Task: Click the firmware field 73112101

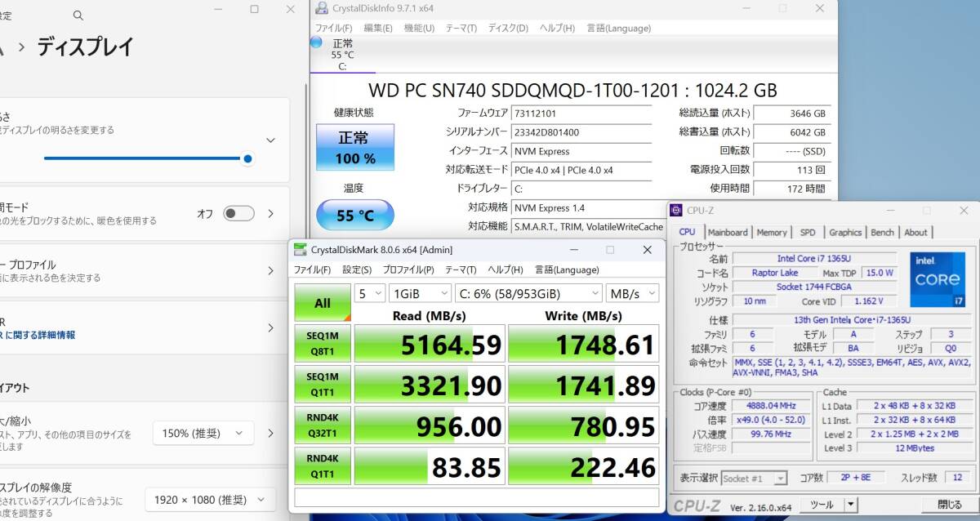Action: 581,114
